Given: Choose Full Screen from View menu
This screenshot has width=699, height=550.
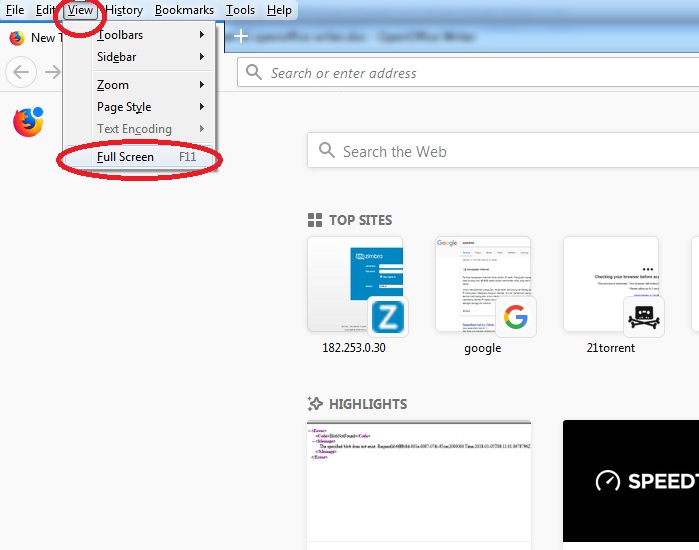Looking at the screenshot, I should [x=139, y=157].
